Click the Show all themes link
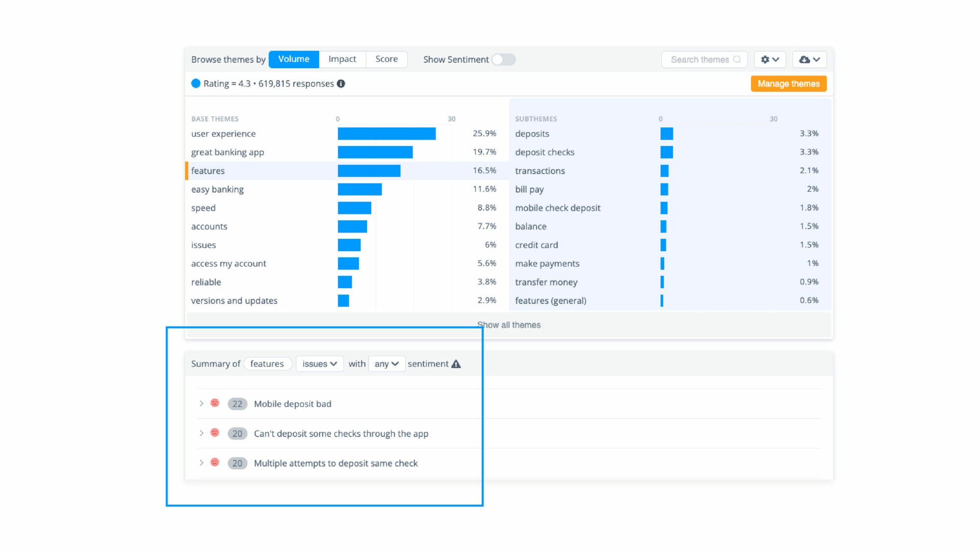980x554 pixels. [509, 325]
